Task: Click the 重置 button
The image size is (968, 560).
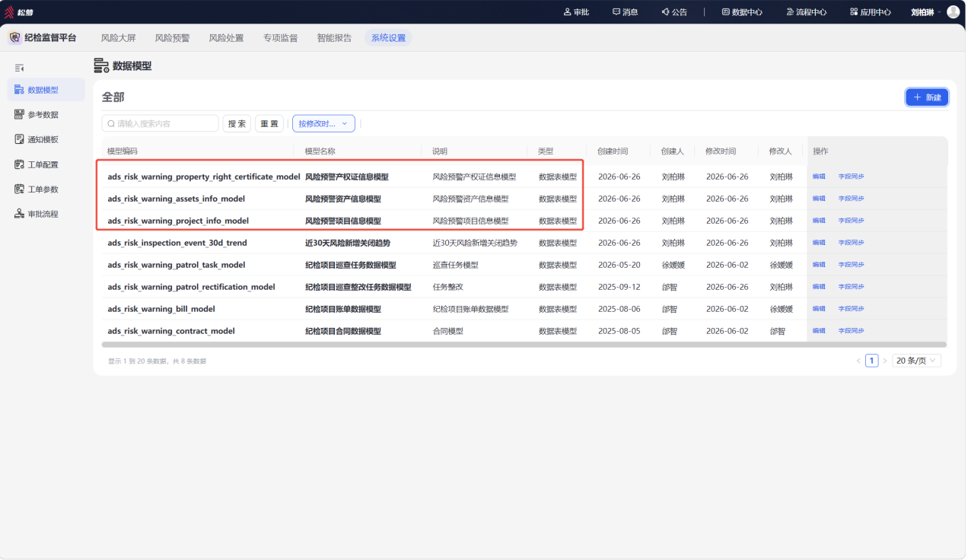Action: (269, 123)
